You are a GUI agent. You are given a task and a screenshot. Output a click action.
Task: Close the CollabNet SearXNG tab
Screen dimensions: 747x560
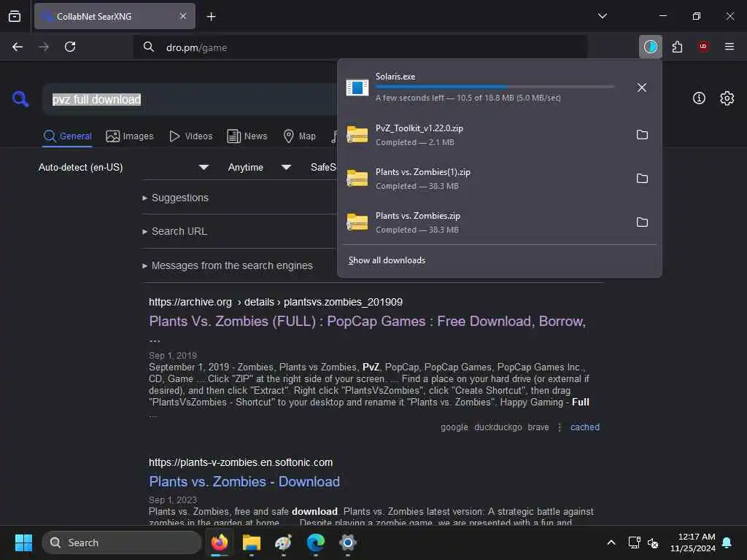(183, 16)
